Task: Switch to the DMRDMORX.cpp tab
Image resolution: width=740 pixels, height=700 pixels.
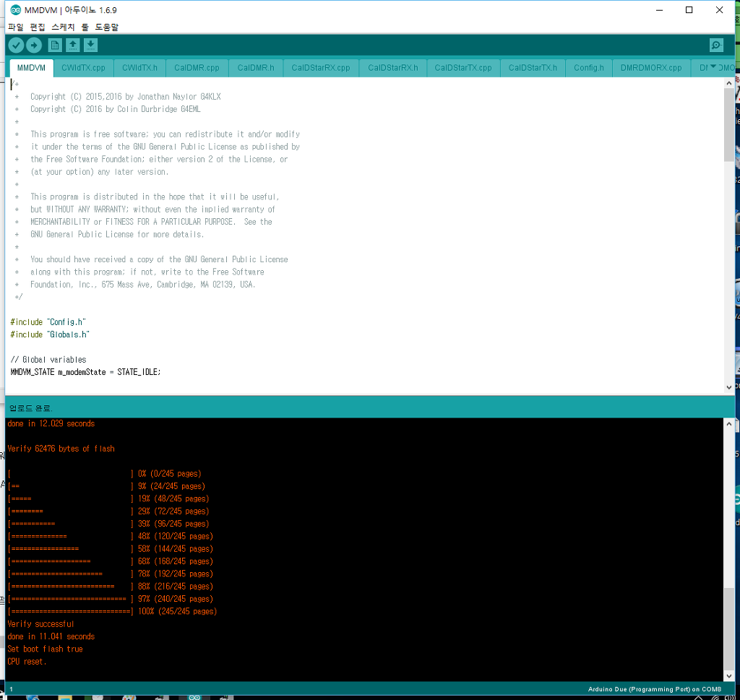Action: click(650, 68)
